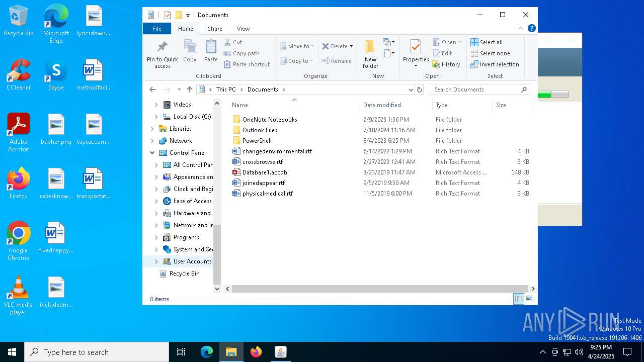
Task: Switch to large thumbnails view icon
Action: tap(530, 299)
